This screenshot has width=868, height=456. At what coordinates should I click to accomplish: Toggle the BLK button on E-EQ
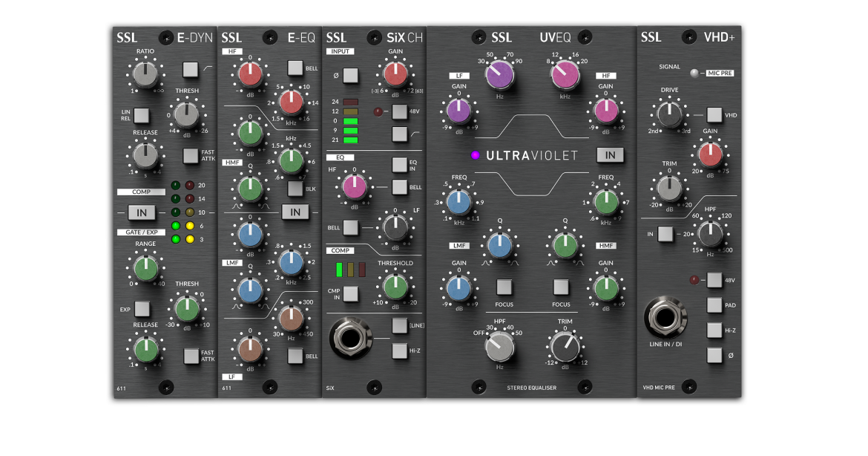(x=295, y=189)
